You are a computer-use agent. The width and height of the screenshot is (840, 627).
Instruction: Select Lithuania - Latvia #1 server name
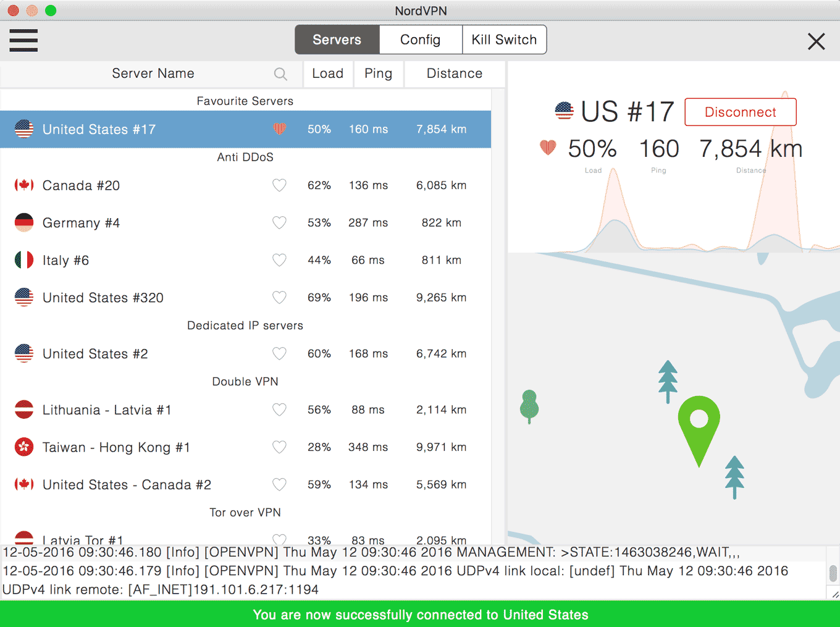(x=107, y=410)
